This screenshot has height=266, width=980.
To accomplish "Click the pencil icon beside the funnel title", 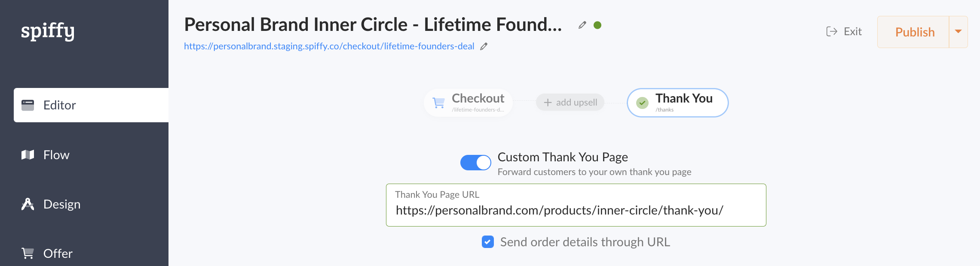I will [582, 25].
